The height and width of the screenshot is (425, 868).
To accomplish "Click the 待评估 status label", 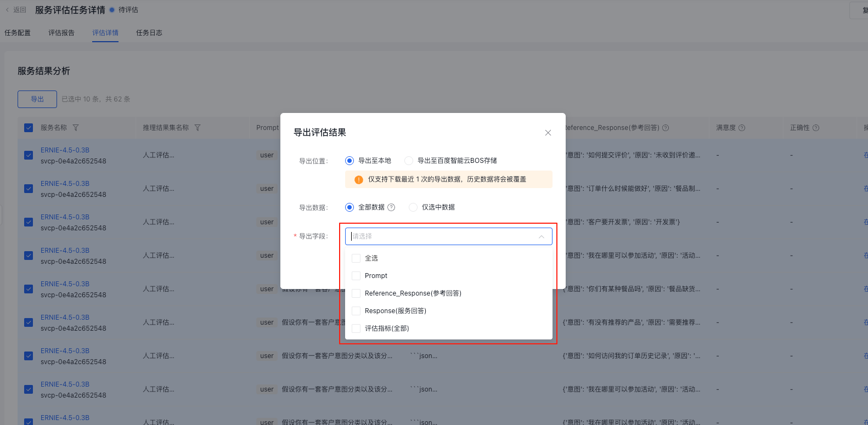I will (128, 10).
